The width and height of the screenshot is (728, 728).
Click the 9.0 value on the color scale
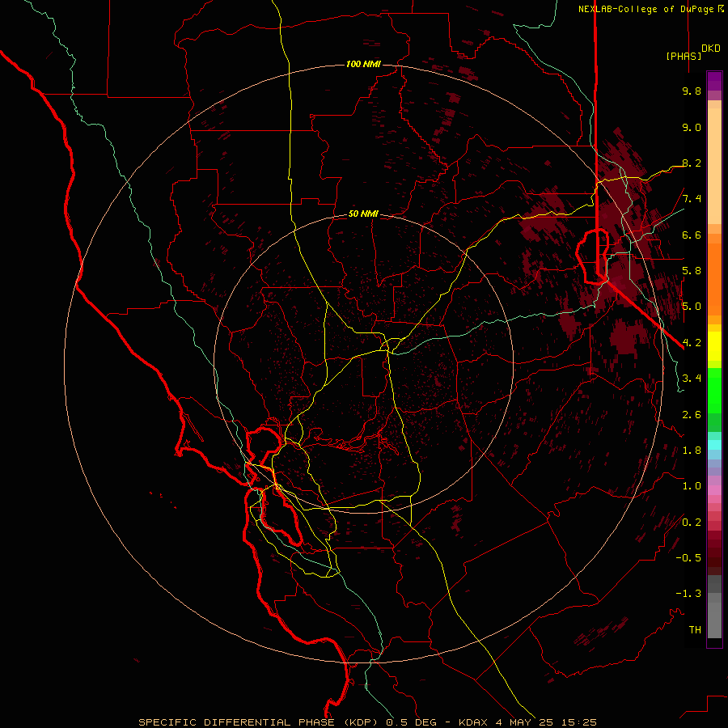tap(692, 127)
